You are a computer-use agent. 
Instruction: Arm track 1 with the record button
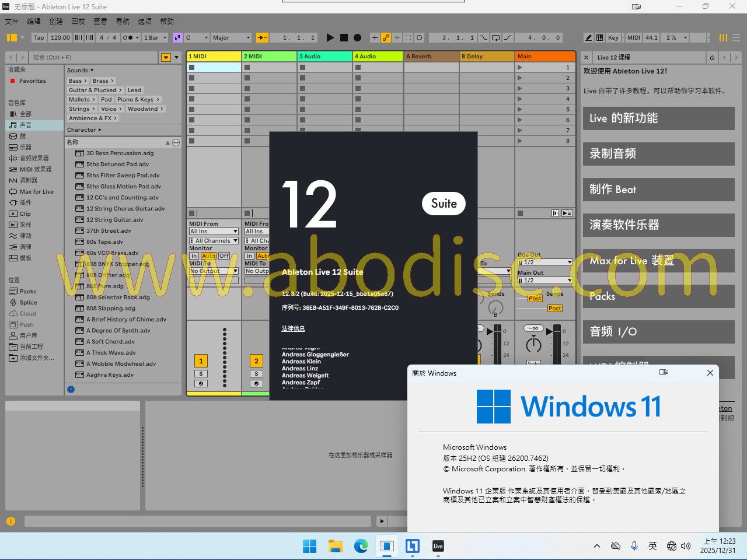pos(201,383)
